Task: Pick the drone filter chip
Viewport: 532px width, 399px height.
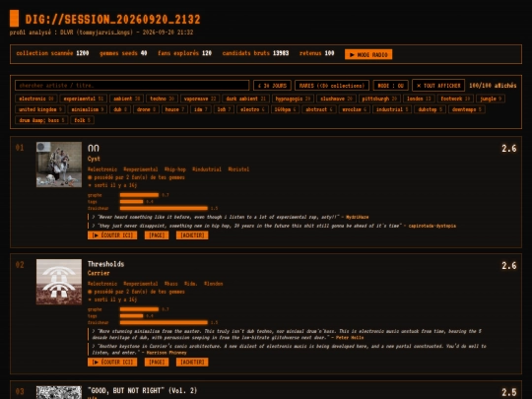Action: 146,109
